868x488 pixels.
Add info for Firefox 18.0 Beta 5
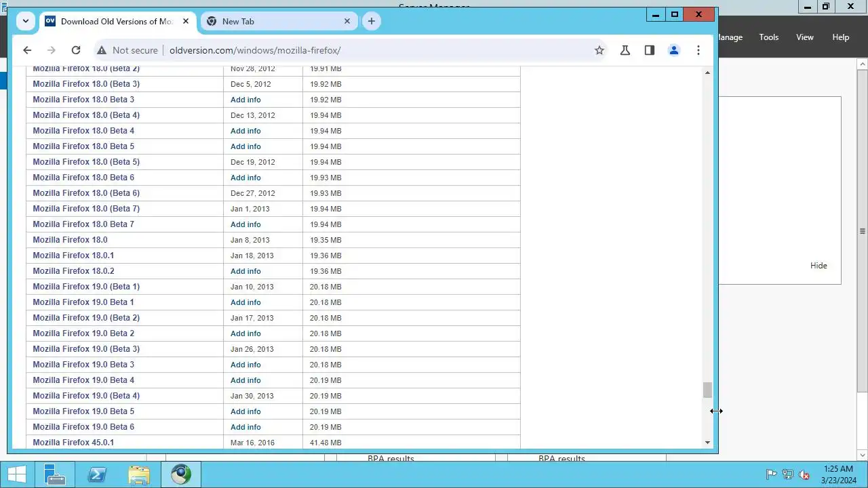click(245, 146)
